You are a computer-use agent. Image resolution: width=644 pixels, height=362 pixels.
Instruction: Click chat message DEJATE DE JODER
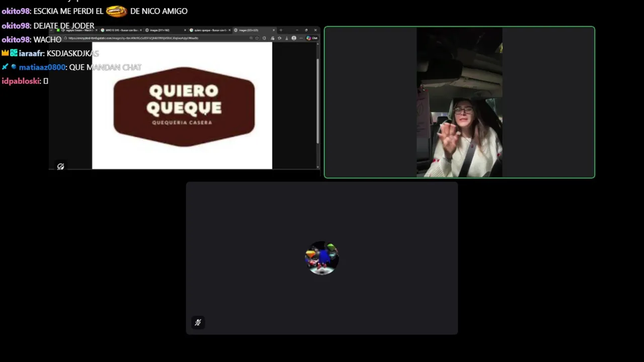[x=64, y=26]
